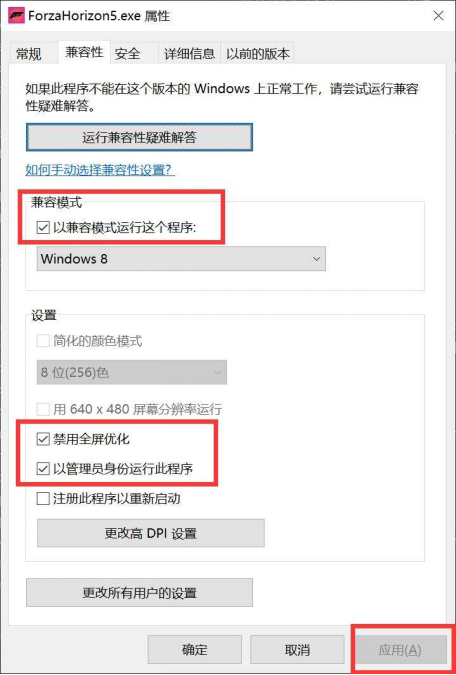
Task: Enable 注册此程序以重新启动 checkbox
Action: click(43, 499)
